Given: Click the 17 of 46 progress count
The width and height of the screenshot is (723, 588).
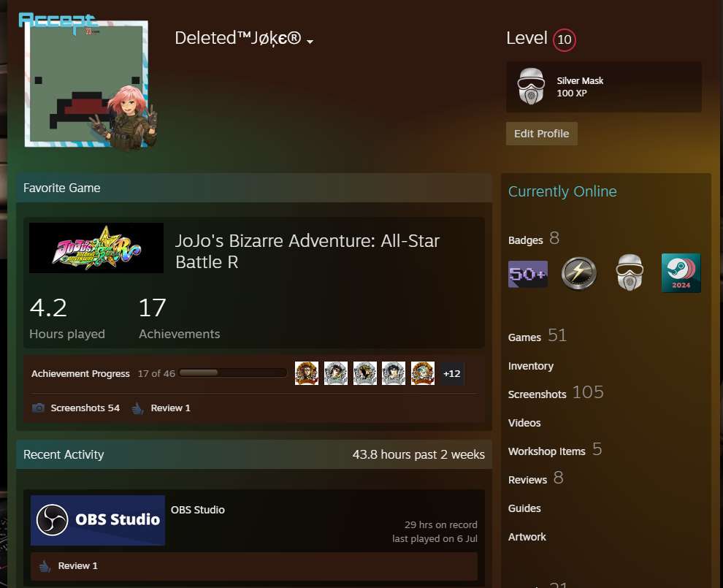Looking at the screenshot, I should 156,373.
